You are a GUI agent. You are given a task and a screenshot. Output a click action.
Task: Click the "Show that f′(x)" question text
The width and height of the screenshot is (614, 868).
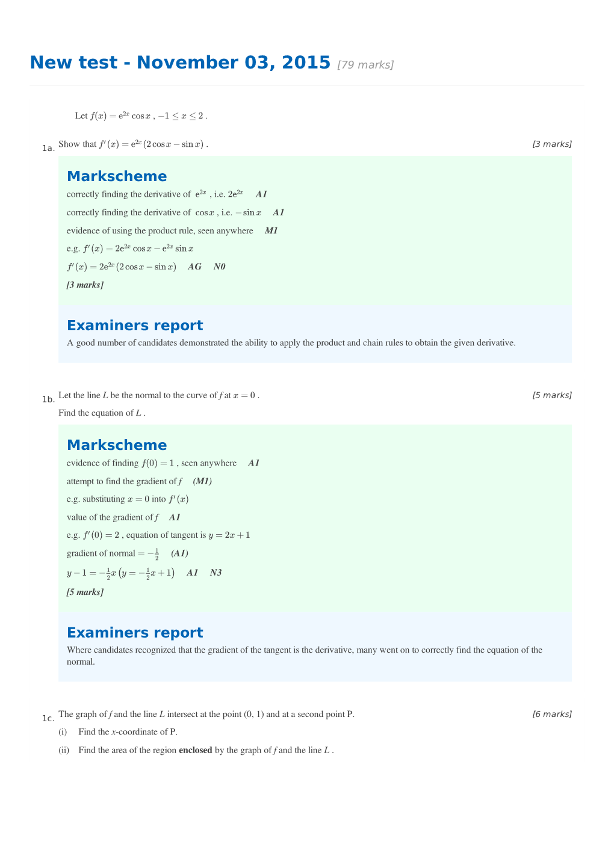click(x=133, y=144)
